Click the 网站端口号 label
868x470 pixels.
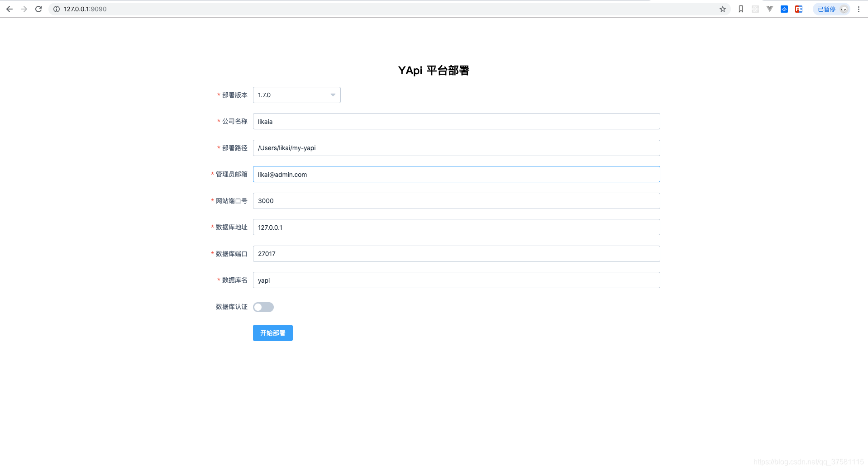(x=232, y=201)
